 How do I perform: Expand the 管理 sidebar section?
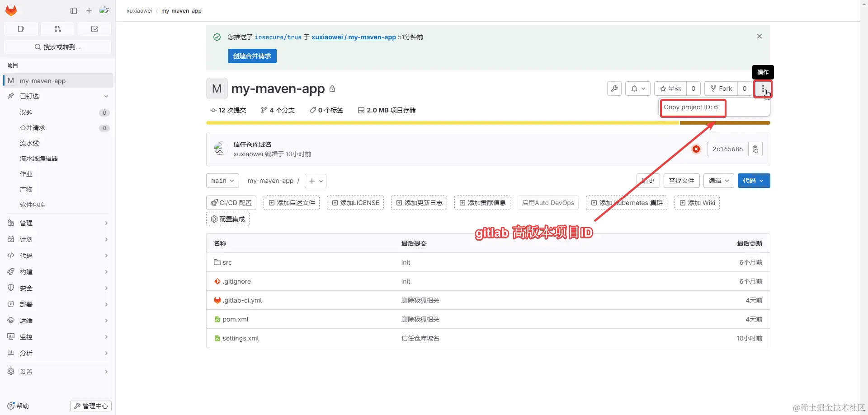58,223
